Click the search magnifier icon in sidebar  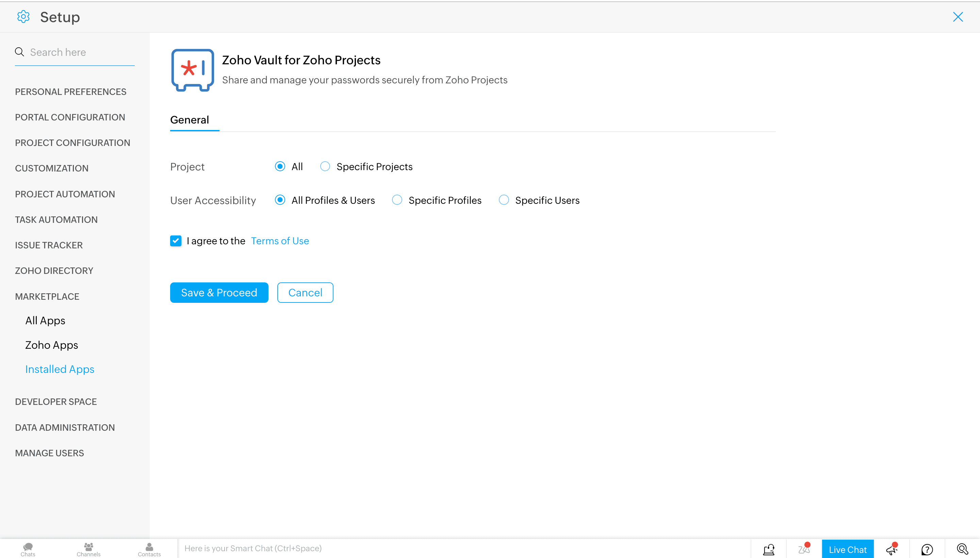click(19, 52)
